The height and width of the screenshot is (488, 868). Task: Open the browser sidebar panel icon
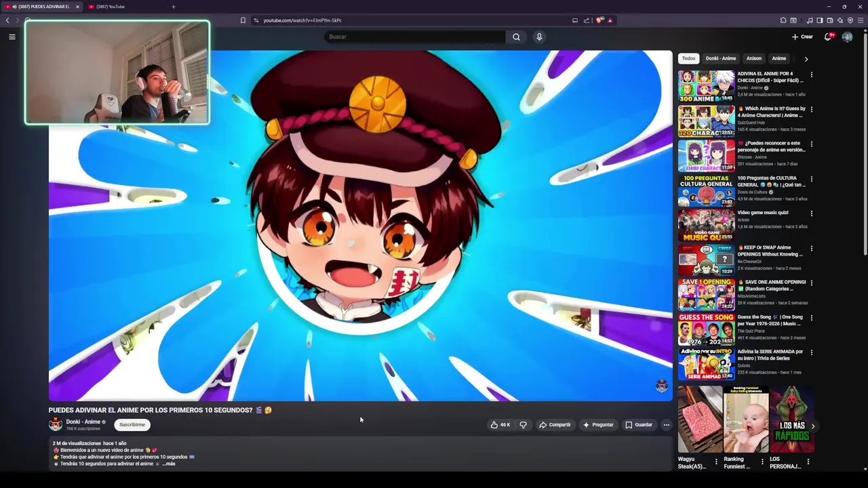pos(820,20)
